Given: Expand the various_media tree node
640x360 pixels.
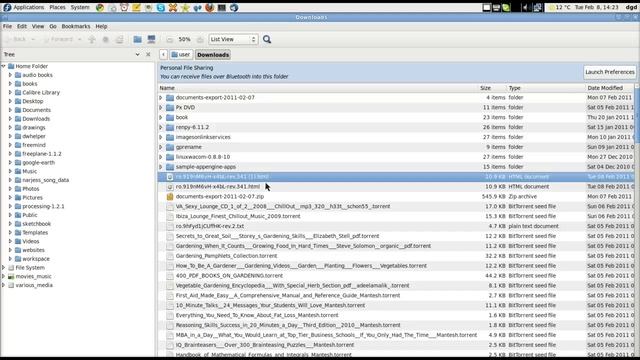Looking at the screenshot, I should [x=3, y=285].
